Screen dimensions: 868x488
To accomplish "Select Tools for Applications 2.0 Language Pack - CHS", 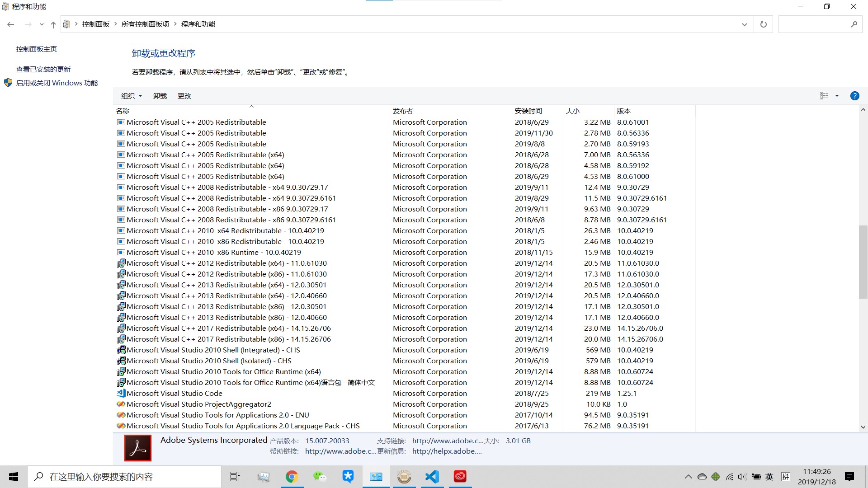I will 406,426.
